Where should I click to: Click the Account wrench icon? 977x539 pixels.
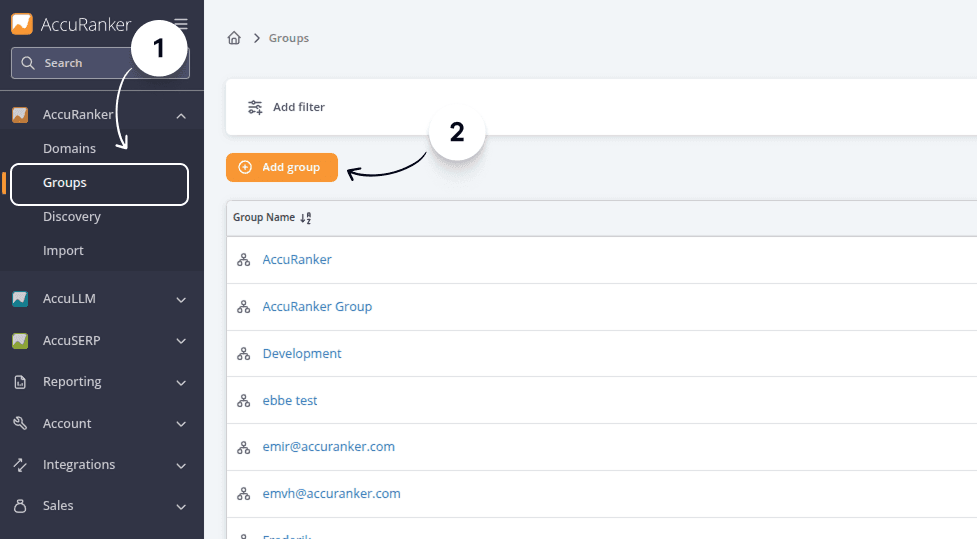click(x=20, y=424)
